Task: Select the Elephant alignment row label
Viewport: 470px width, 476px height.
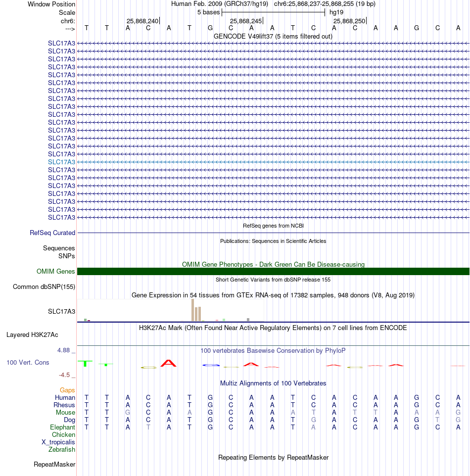Action: (62, 428)
